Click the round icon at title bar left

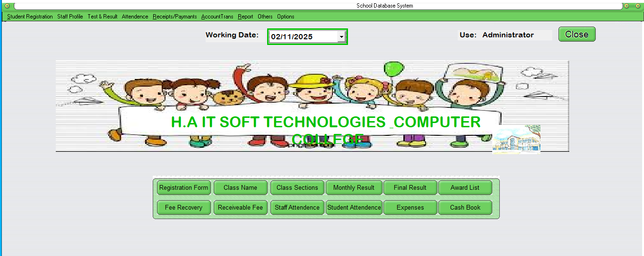7,6
